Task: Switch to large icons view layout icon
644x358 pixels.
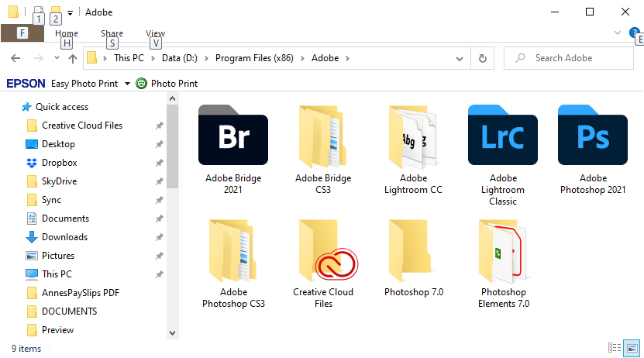Action: [632, 348]
